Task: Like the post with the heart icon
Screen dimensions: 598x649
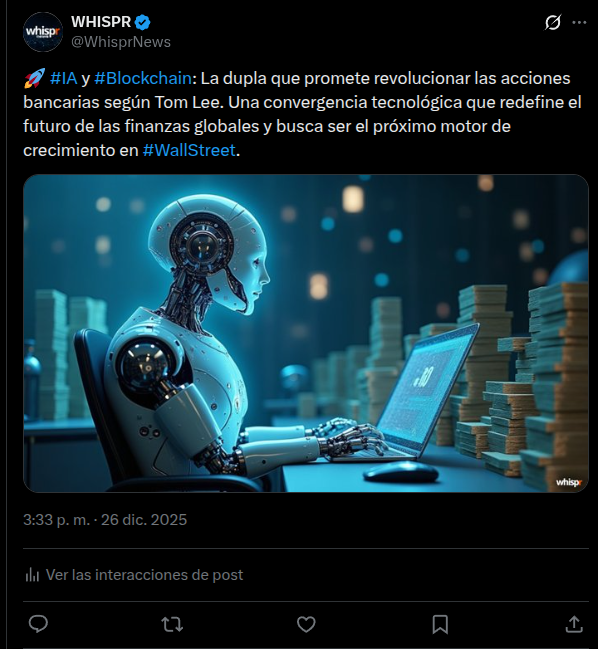Action: point(306,624)
